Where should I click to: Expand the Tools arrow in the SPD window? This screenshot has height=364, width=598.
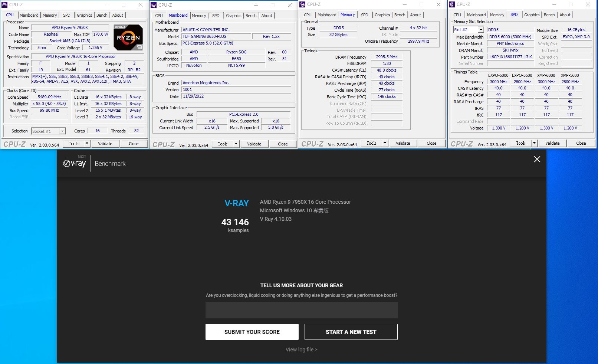534,143
